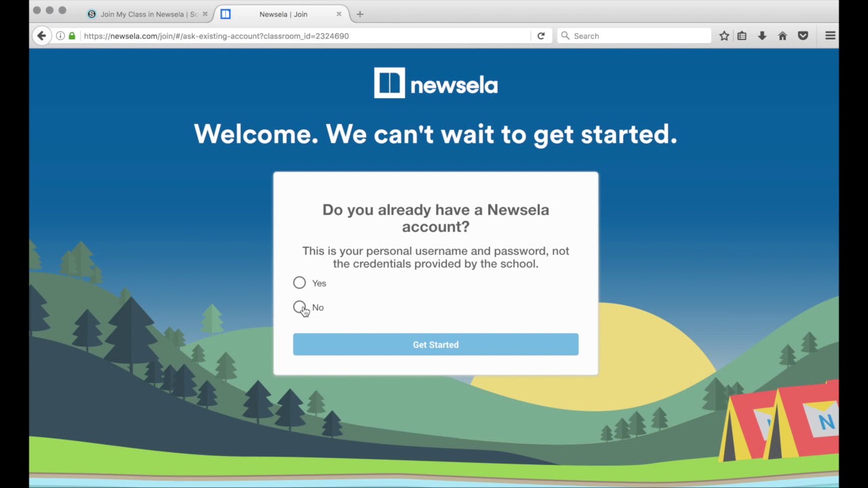Click the green padlock security icon
The image size is (868, 488).
pyautogui.click(x=72, y=36)
